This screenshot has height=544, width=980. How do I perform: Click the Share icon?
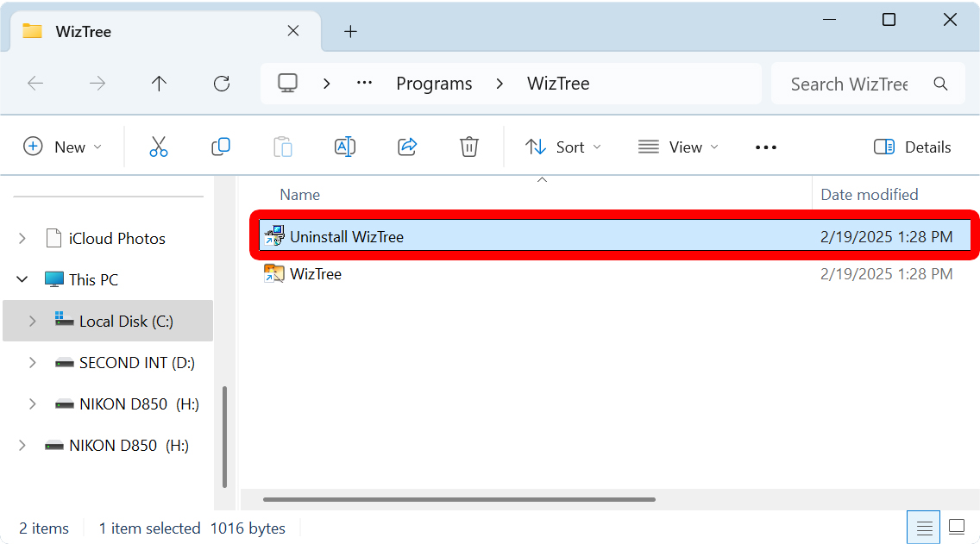click(407, 147)
